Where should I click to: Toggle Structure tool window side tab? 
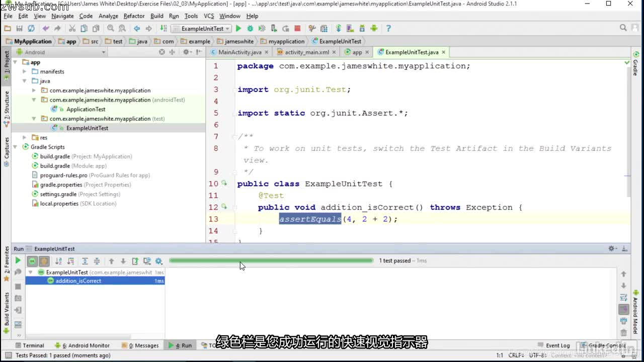tap(7, 109)
